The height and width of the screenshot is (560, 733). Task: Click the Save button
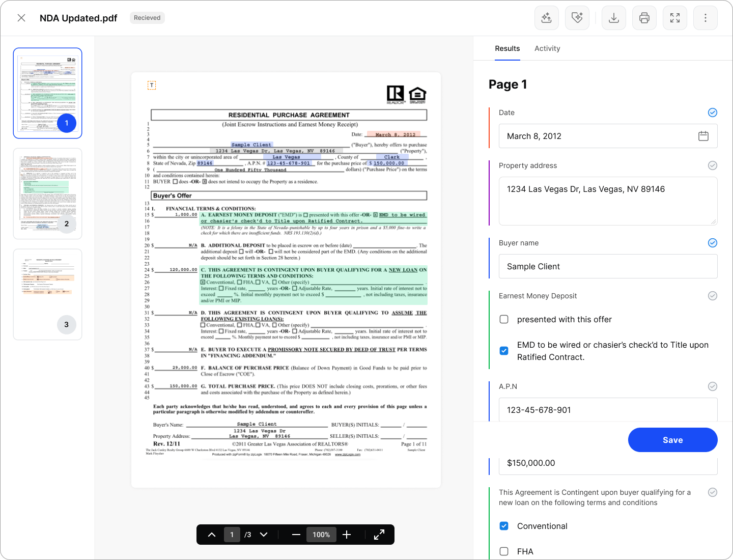pos(672,440)
